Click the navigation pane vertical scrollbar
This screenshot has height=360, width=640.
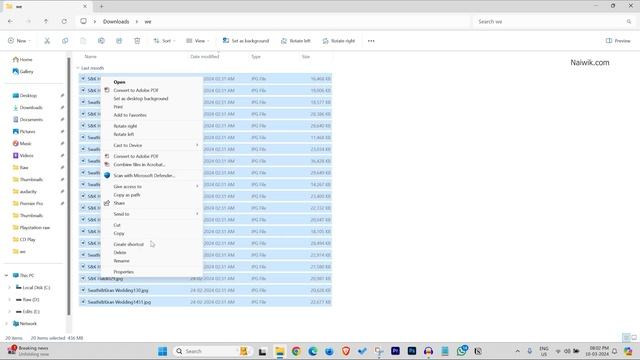[x=69, y=186]
